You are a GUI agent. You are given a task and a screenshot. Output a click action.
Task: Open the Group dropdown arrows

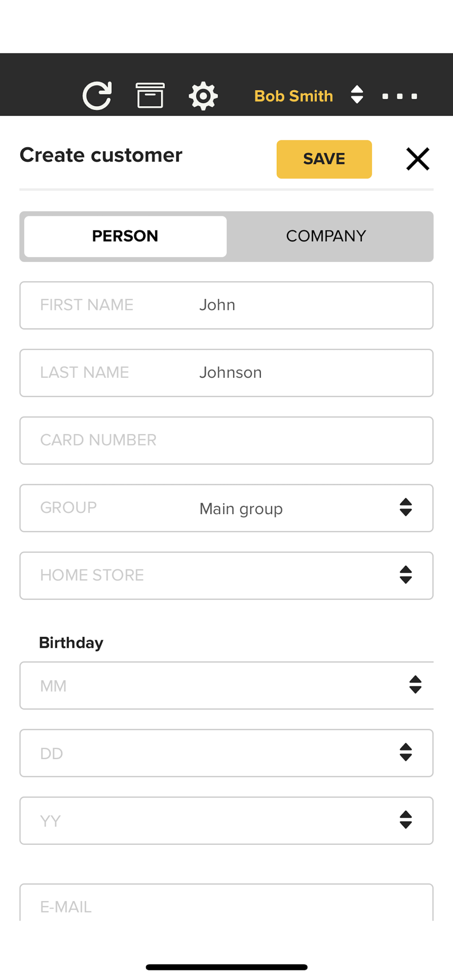pos(405,508)
